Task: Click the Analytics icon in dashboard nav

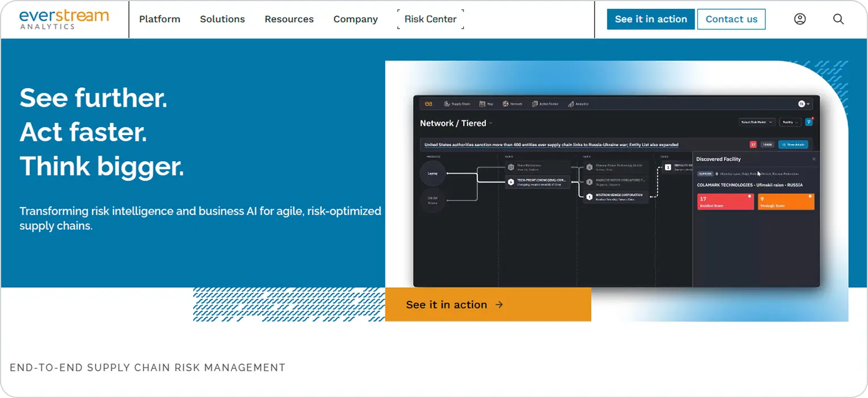Action: [x=571, y=104]
